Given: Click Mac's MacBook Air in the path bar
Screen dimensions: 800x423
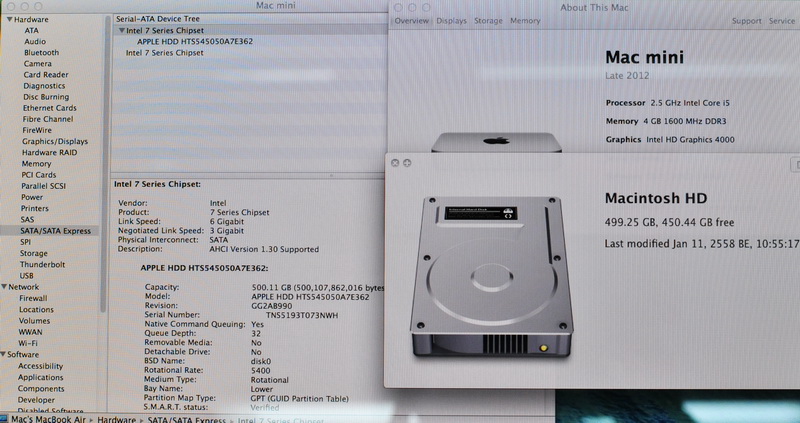Looking at the screenshot, I should coord(48,419).
